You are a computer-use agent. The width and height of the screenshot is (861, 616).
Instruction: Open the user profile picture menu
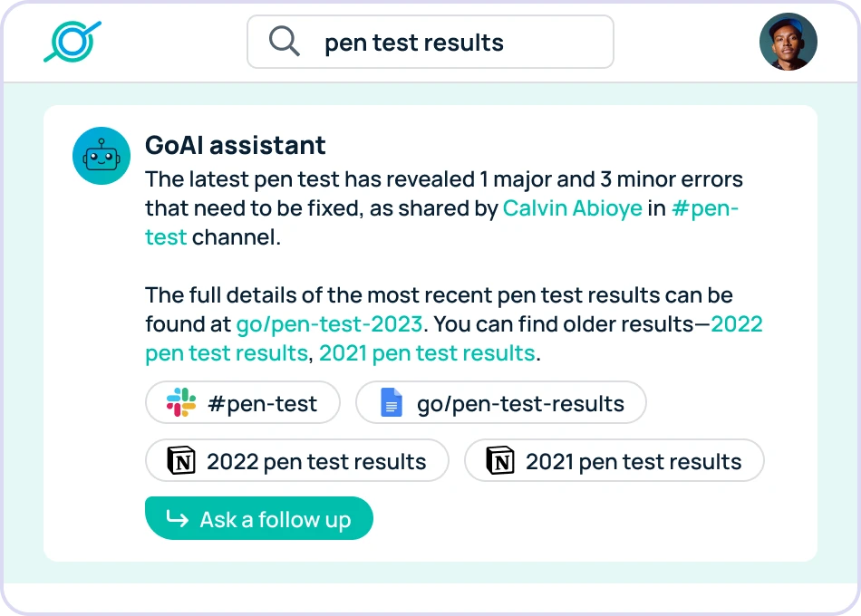point(788,41)
